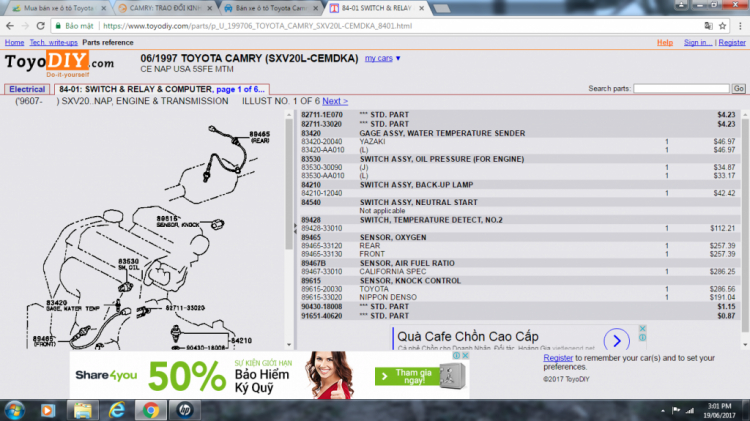The image size is (750, 421).
Task: Close the '84-01 SWITCH & RELAY' tab
Action: click(421, 8)
